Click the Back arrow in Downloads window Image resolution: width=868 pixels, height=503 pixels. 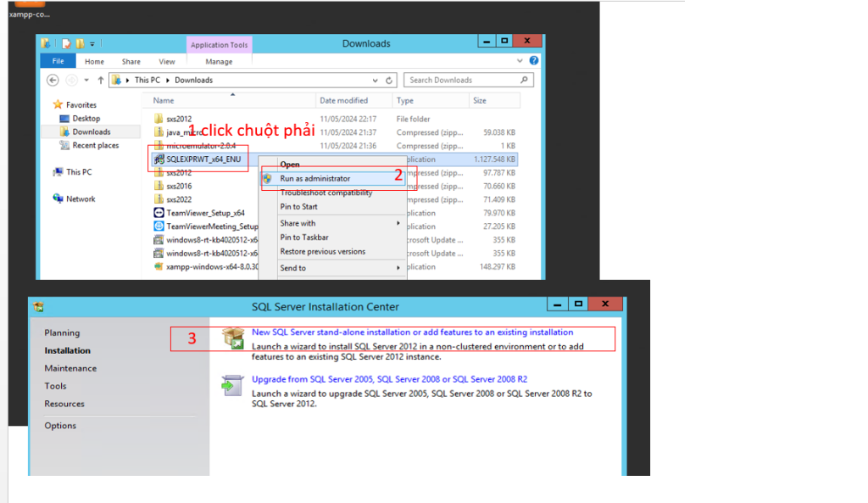[53, 81]
